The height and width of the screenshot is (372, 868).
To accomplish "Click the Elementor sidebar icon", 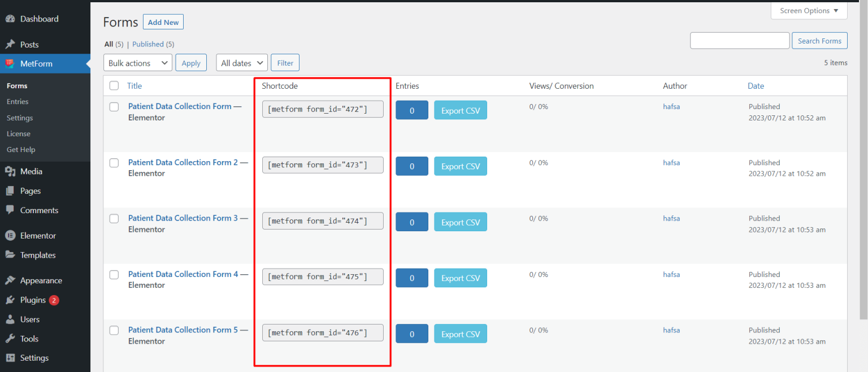I will [11, 235].
